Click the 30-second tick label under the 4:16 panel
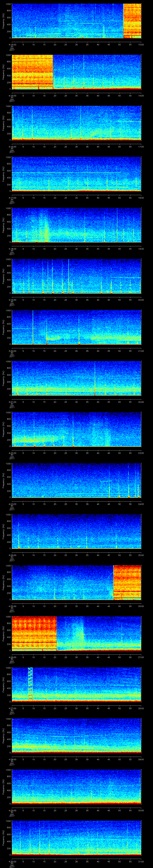 [x=76, y=147]
